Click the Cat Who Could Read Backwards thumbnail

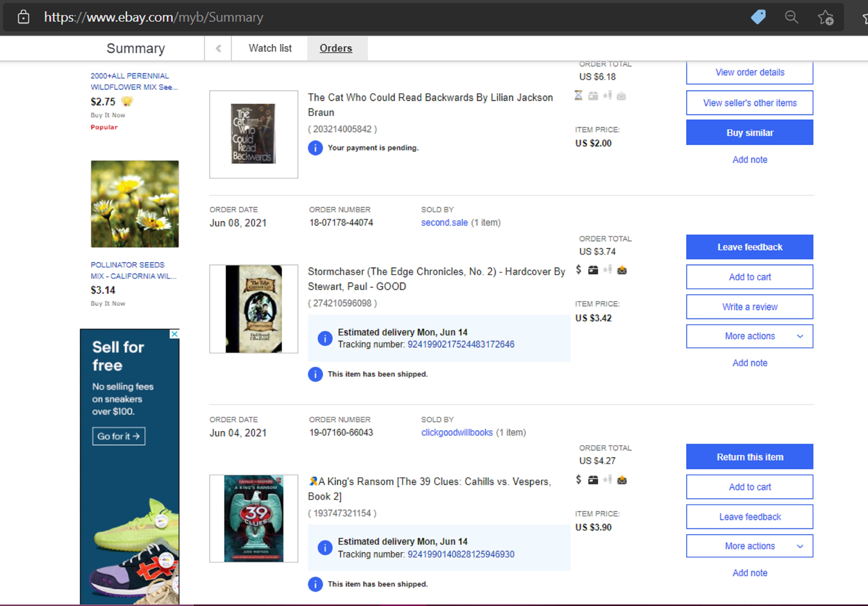[254, 134]
